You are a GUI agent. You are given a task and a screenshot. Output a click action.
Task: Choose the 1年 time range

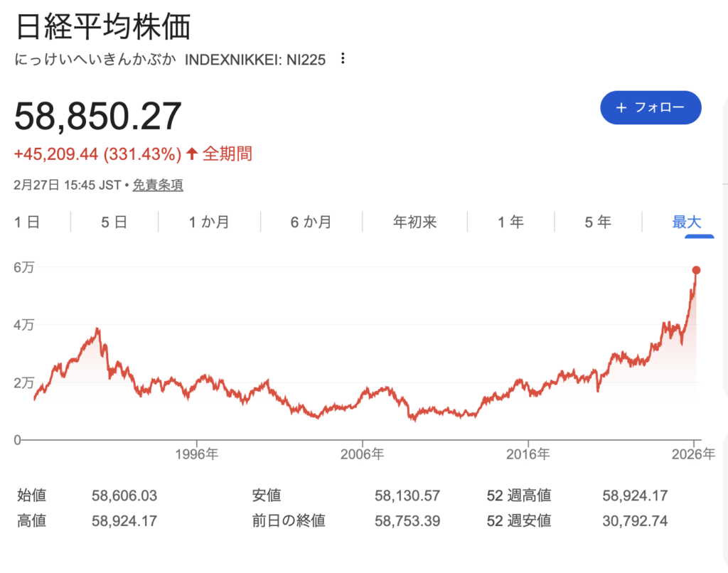tap(510, 222)
